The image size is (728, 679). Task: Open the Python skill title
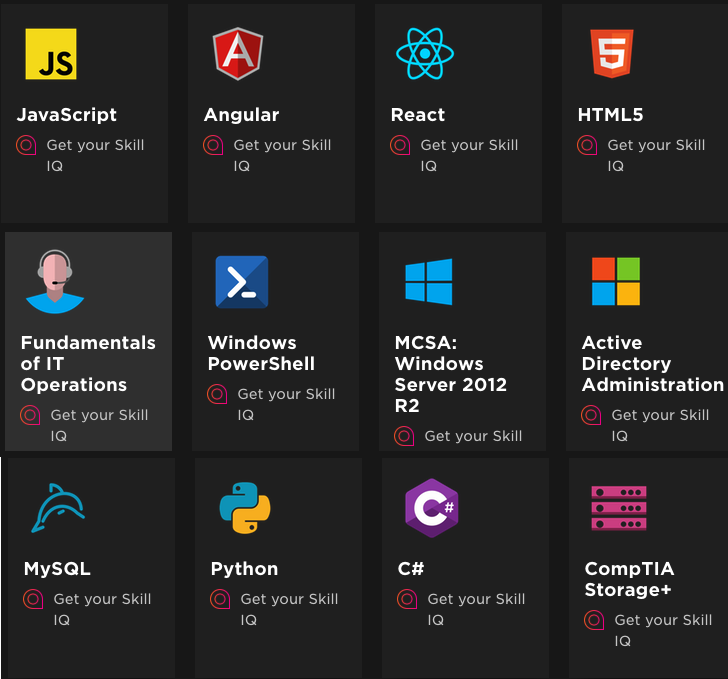(x=244, y=569)
